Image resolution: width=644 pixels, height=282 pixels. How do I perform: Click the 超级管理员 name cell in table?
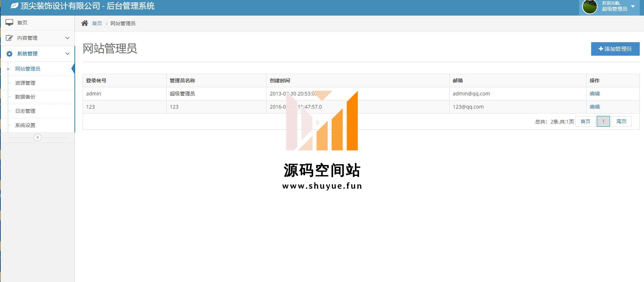[x=216, y=94]
